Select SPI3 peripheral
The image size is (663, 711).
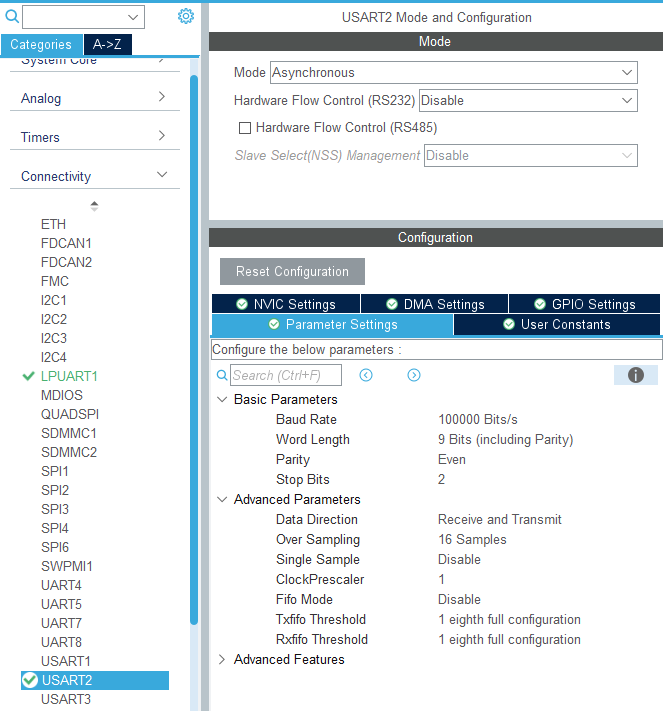[x=55, y=510]
